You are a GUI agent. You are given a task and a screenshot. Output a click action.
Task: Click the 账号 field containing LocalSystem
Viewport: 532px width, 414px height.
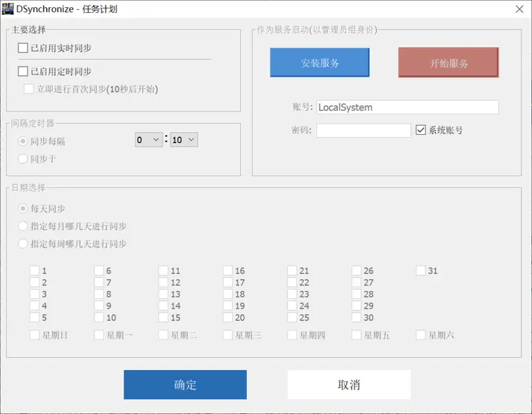[x=407, y=107]
